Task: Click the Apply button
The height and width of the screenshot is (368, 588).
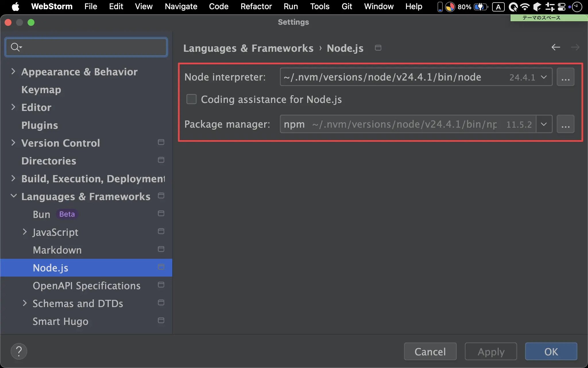Action: click(491, 351)
